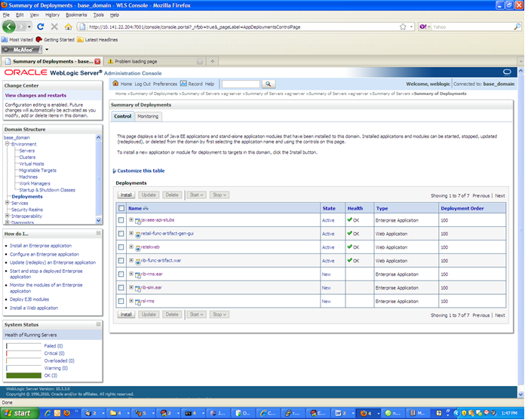Image resolution: width=525 pixels, height=420 pixels.
Task: Minimize the System Status panel
Action: coord(98,324)
